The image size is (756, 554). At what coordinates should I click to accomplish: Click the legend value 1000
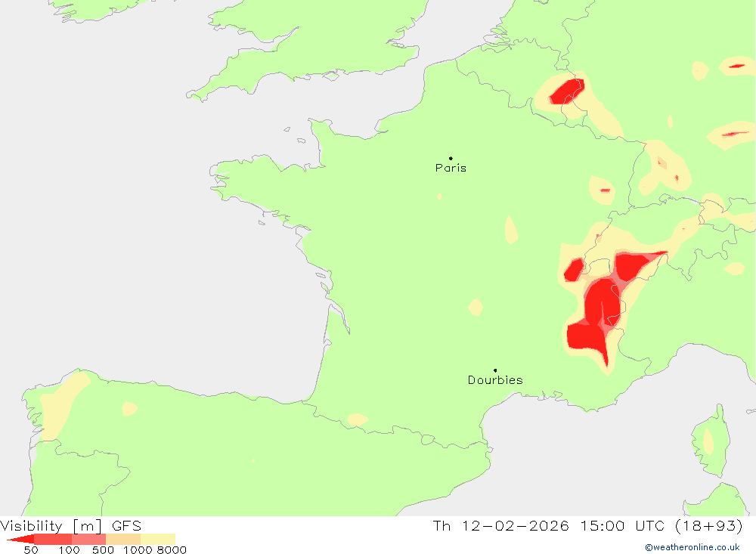[138, 549]
